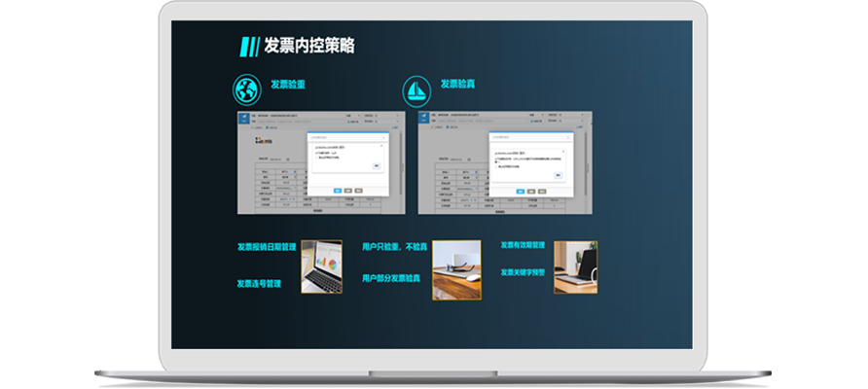Click the sailboat icon beside 发票验真
This screenshot has width=868, height=389.
tap(416, 91)
